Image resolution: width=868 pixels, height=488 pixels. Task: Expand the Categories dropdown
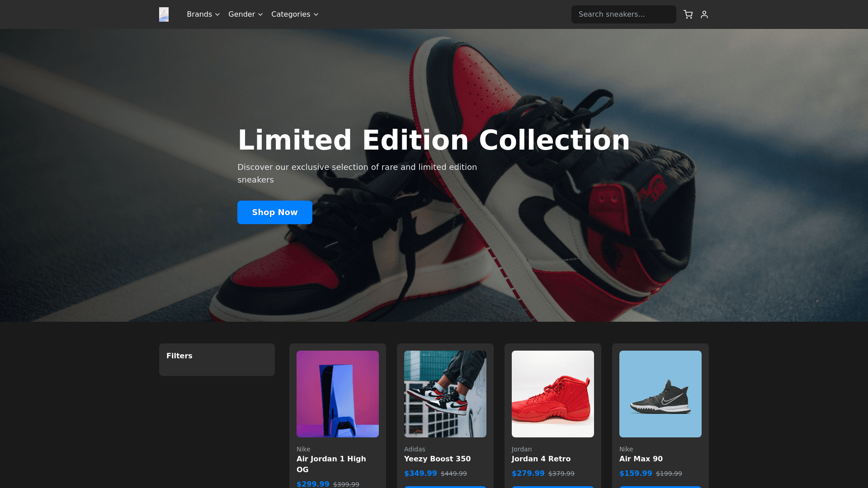[295, 14]
